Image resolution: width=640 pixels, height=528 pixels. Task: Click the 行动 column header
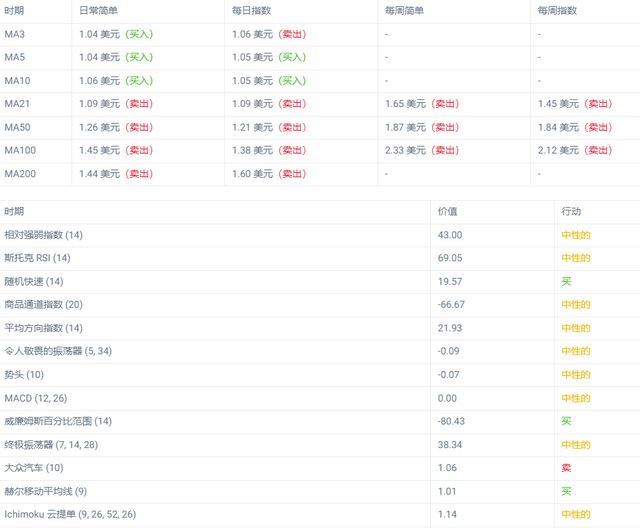pyautogui.click(x=571, y=211)
